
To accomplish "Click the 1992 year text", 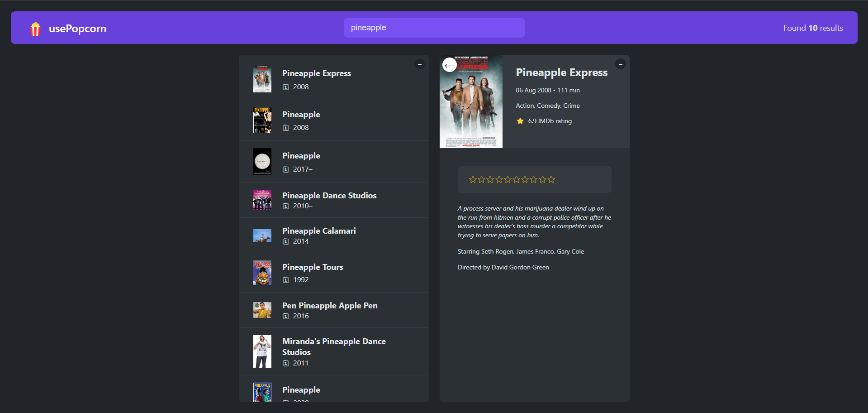I will (301, 280).
